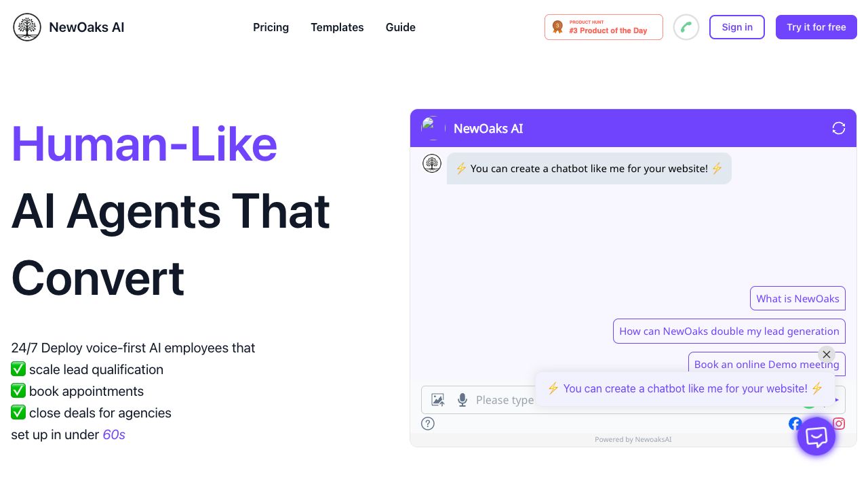Image resolution: width=868 pixels, height=488 pixels.
Task: Open the Instagram social link
Action: (x=839, y=424)
